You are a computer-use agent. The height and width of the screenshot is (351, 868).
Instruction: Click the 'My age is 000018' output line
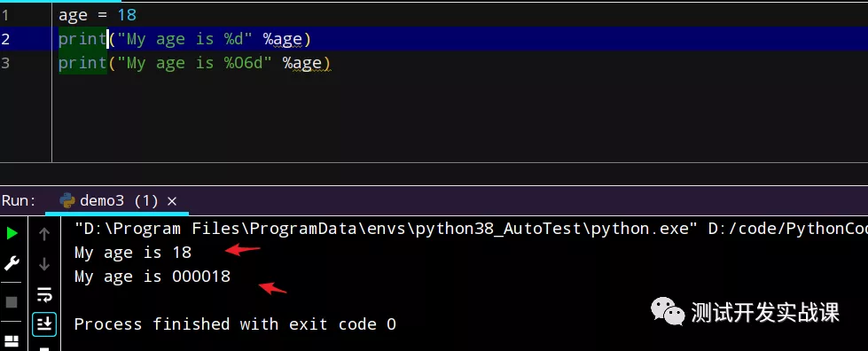tap(152, 277)
